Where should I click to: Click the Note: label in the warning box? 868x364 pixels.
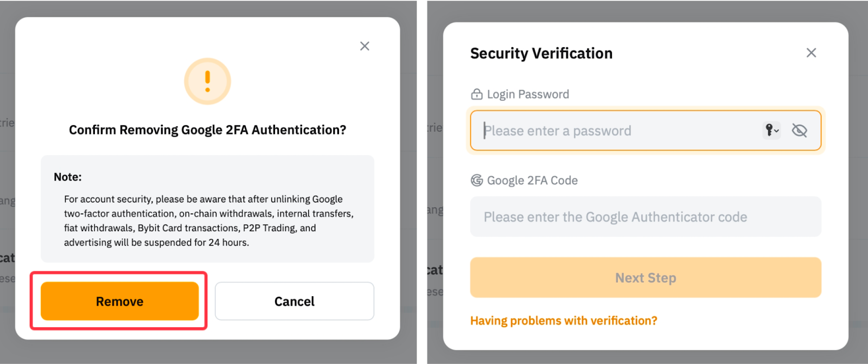68,177
